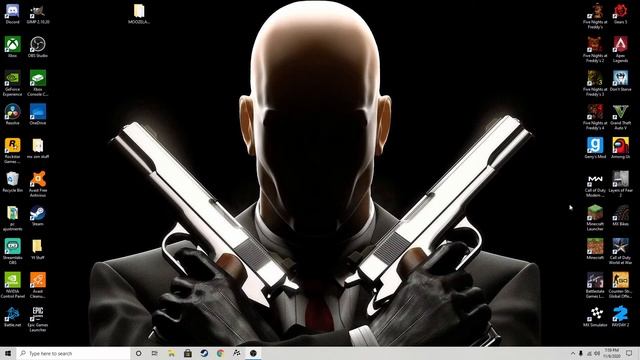Select the Apex Legends icon
The height and width of the screenshot is (360, 640).
click(x=620, y=49)
